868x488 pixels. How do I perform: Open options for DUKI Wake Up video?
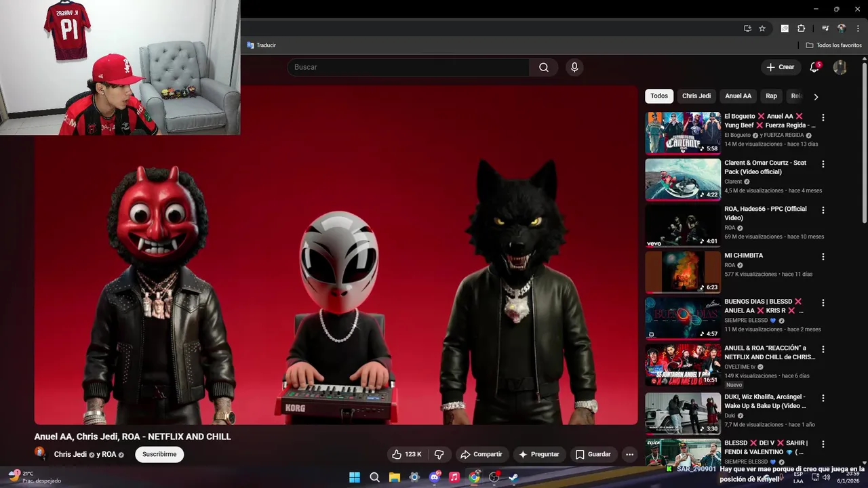(x=823, y=398)
